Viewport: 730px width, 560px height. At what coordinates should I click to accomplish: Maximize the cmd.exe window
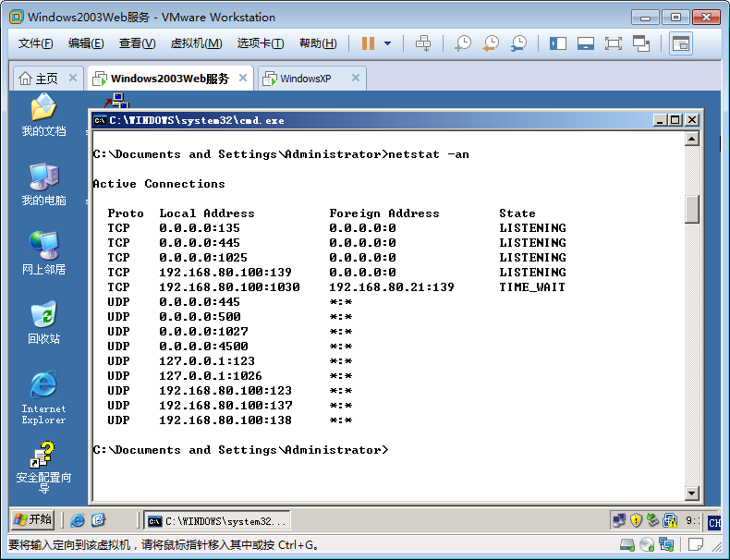tap(675, 120)
